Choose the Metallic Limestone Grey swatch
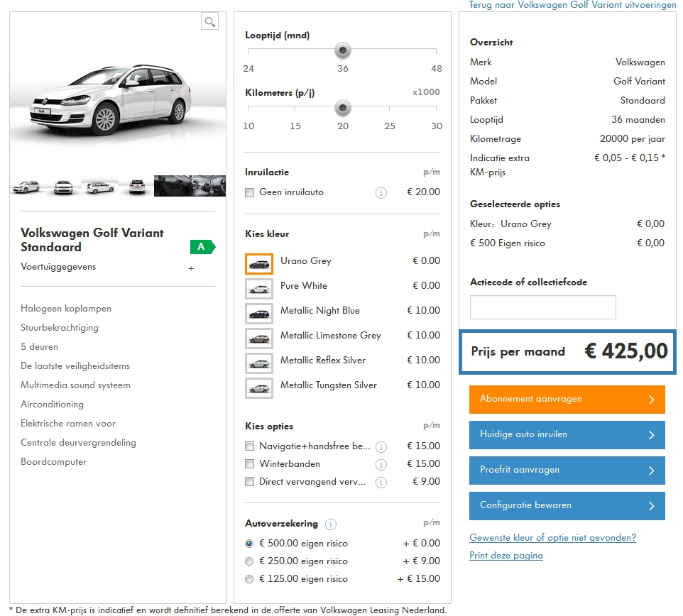The image size is (683, 616). pyautogui.click(x=259, y=339)
